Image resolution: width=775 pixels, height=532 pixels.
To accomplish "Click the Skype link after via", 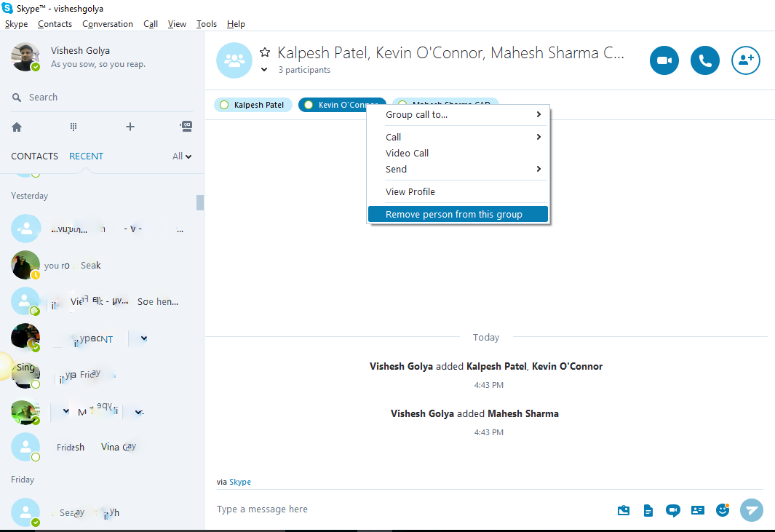I will click(x=239, y=482).
